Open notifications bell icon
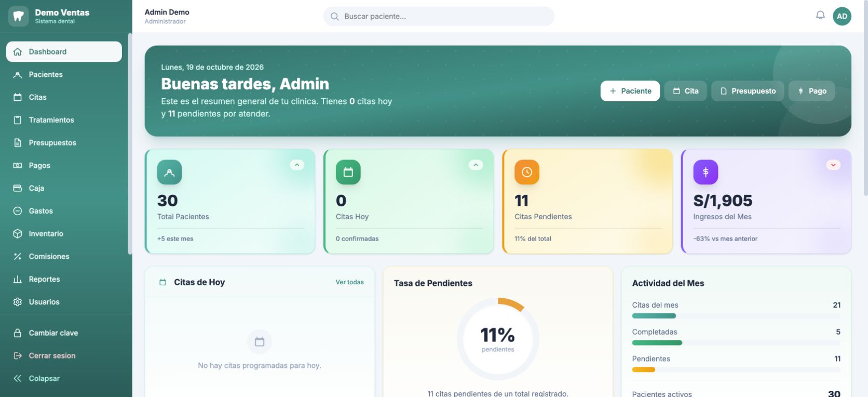The height and width of the screenshot is (397, 868). click(x=820, y=16)
